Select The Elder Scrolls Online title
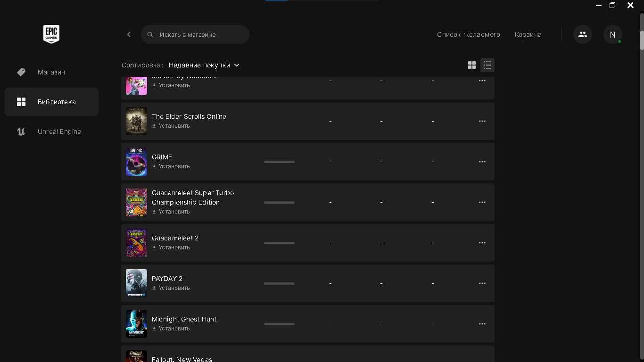644x362 pixels. (x=189, y=116)
